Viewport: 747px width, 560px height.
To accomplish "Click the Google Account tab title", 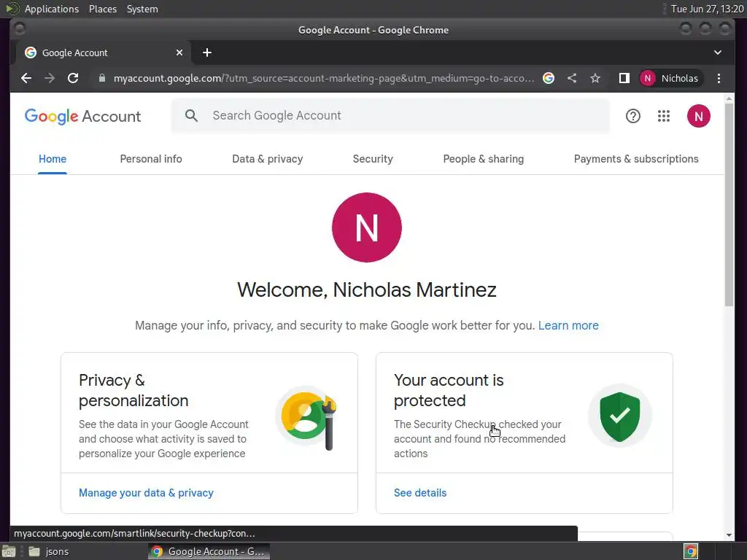I will coord(75,52).
